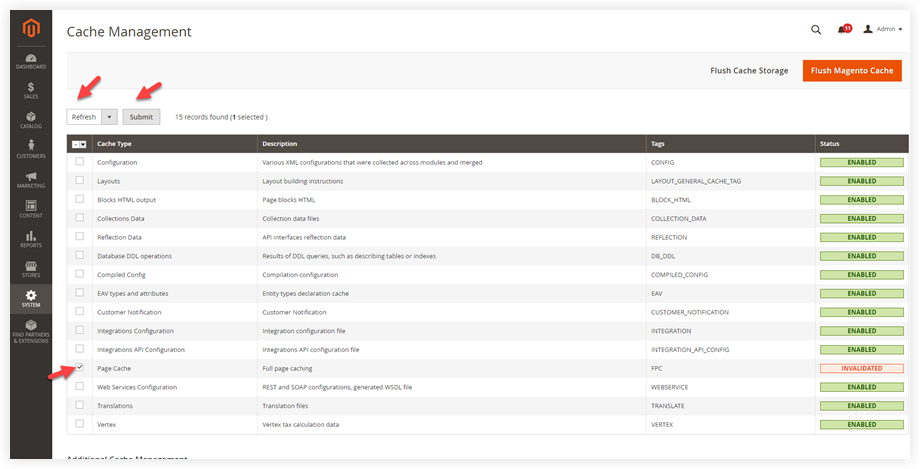This screenshot has height=469, width=920.
Task: Click the 'Compiled Config' row name
Action: pyautogui.click(x=121, y=275)
